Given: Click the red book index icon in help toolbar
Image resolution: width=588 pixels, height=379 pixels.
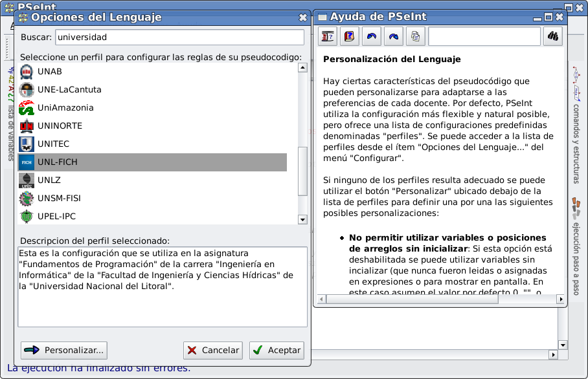Looking at the screenshot, I should point(349,36).
